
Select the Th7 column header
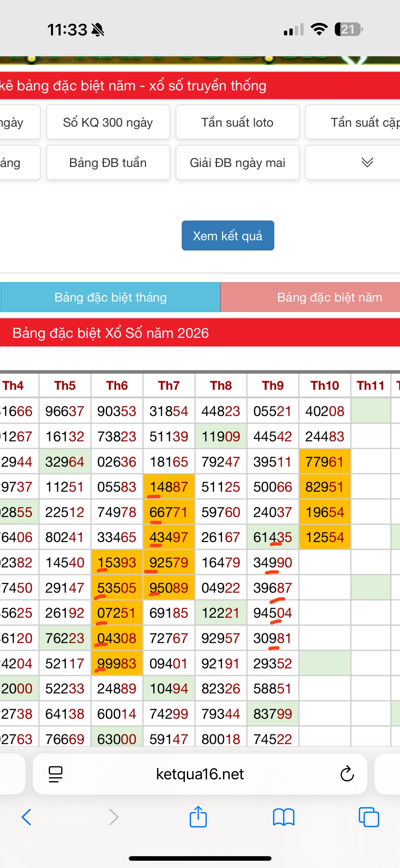tap(168, 385)
